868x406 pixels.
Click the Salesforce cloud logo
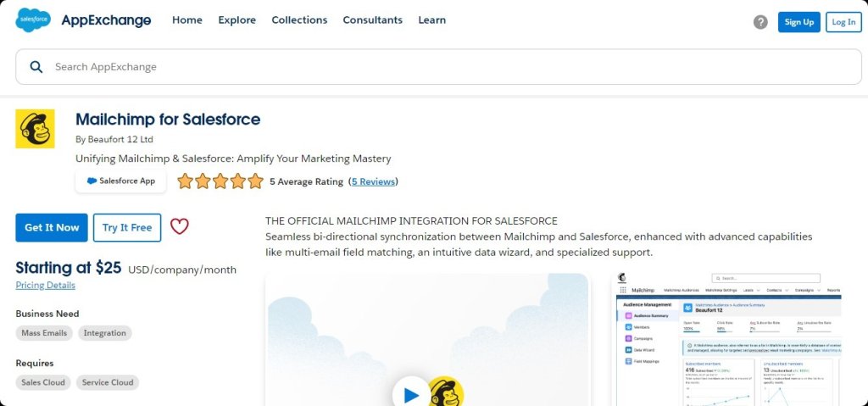coord(33,20)
